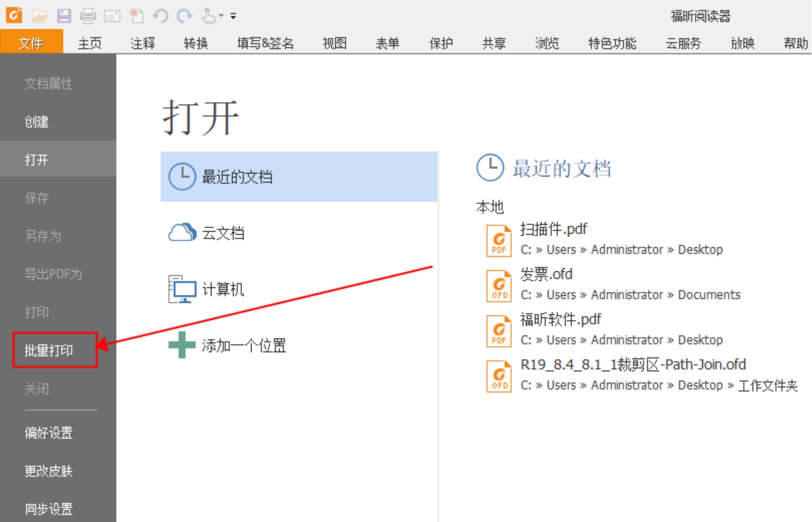This screenshot has width=812, height=522.
Task: Click the PDF icon of 福昕软件.pdf
Action: (499, 331)
